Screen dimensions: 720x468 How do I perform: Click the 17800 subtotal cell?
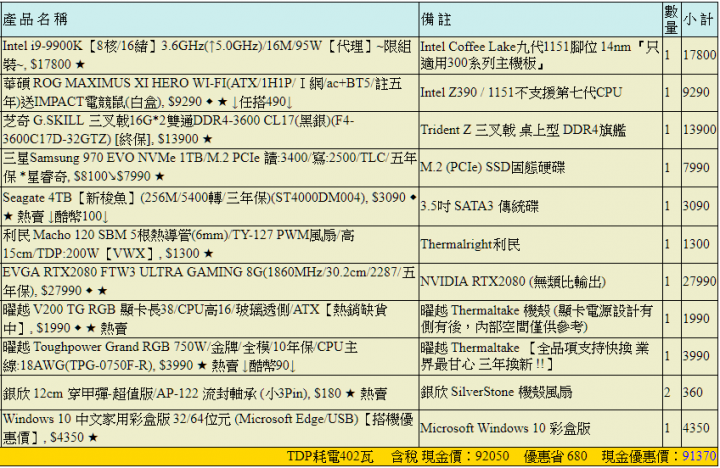click(699, 55)
